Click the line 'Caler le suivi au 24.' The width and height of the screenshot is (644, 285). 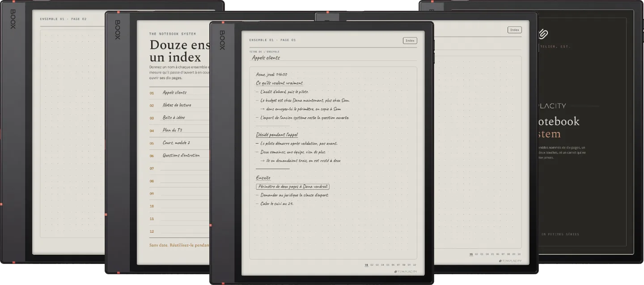(275, 204)
